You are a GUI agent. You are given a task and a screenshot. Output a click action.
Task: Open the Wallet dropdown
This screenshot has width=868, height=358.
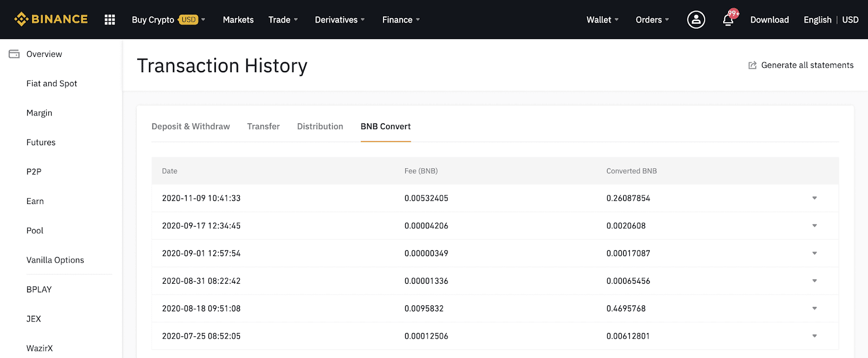click(602, 20)
